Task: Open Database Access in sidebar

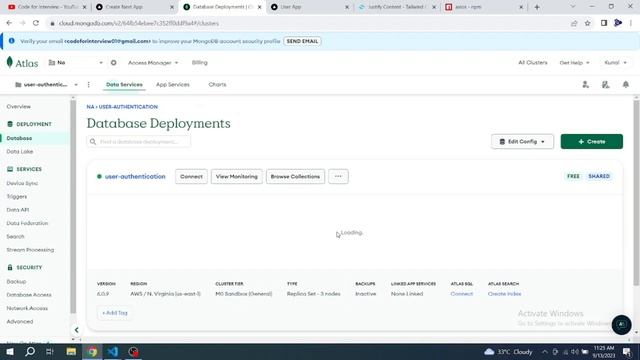Action: pos(29,295)
